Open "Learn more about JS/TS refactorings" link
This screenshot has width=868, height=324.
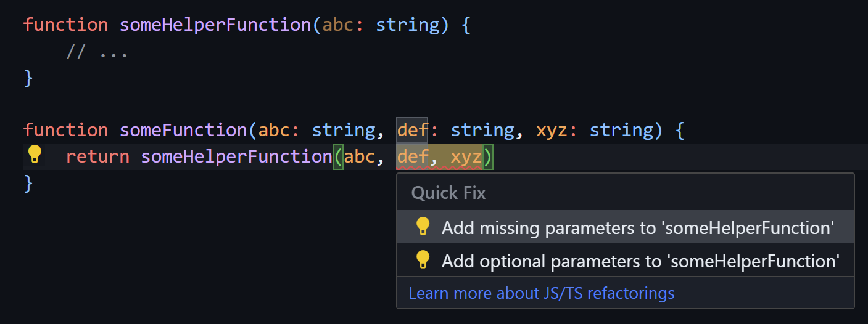pos(541,293)
